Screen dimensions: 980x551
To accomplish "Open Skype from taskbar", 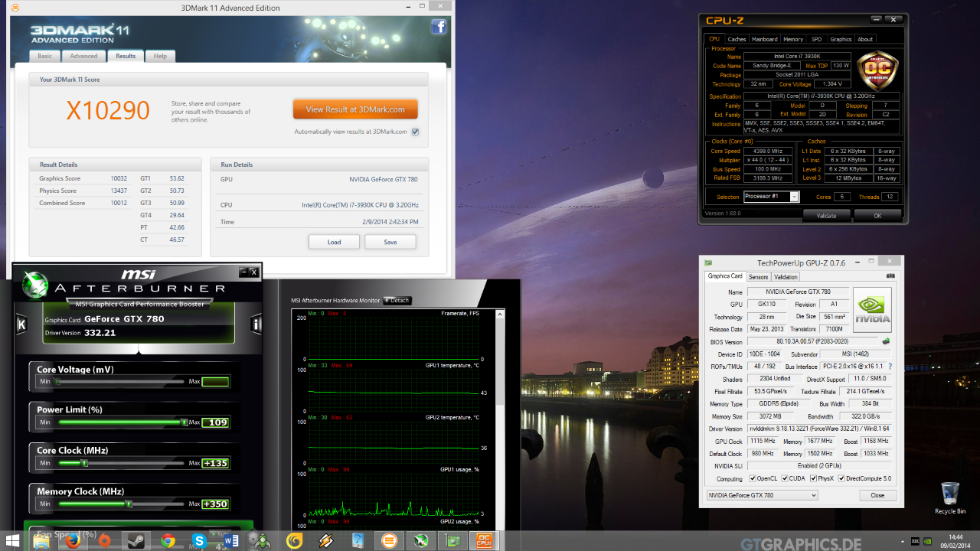I will [200, 541].
